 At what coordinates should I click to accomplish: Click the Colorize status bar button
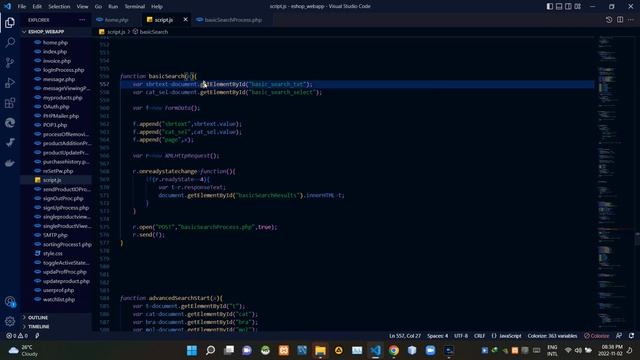coord(596,336)
